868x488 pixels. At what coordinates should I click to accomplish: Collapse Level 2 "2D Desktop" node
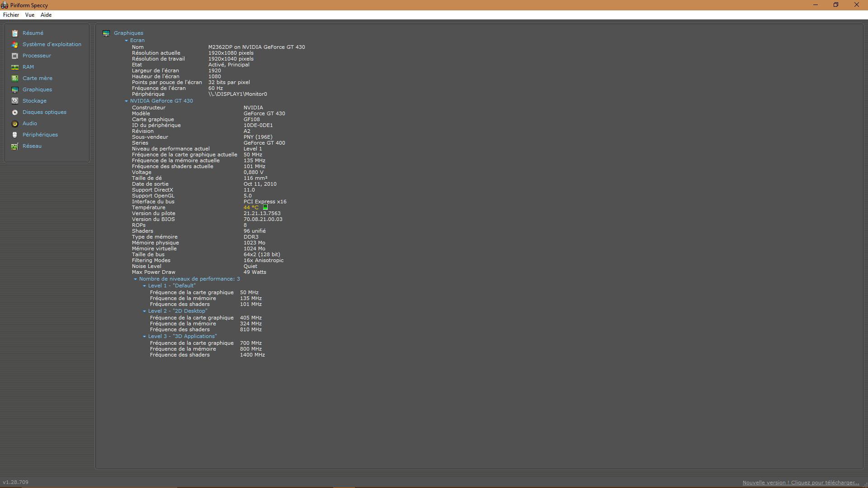pos(144,311)
